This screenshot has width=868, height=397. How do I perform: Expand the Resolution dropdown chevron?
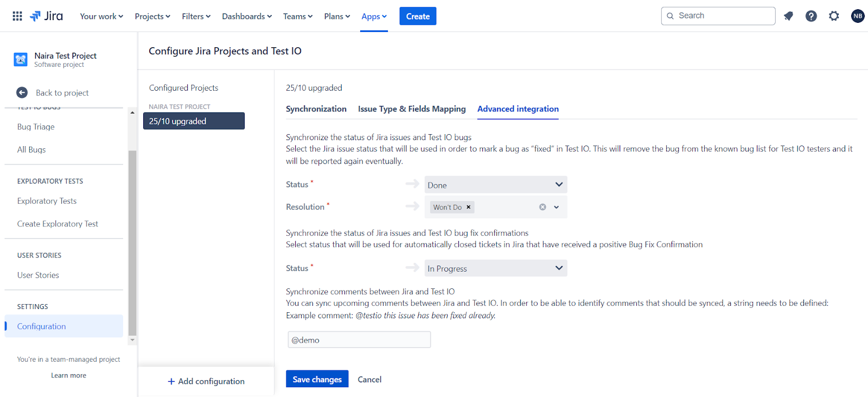[557, 207]
